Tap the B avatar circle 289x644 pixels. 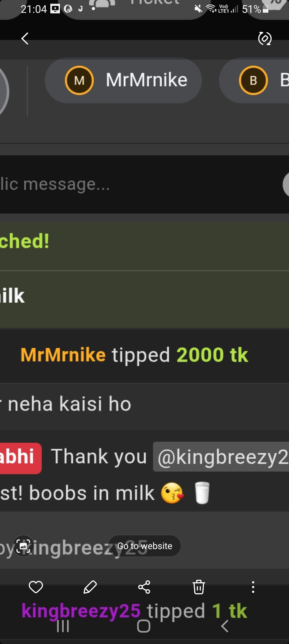pyautogui.click(x=253, y=80)
